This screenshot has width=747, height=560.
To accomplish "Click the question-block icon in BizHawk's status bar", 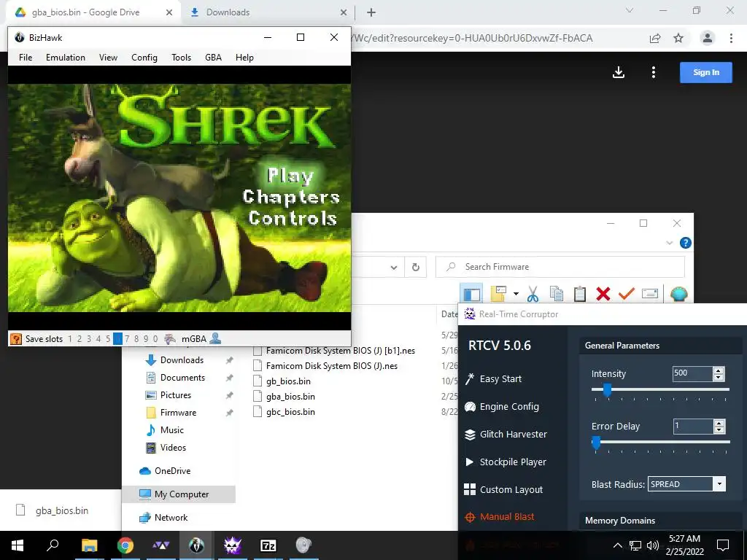I will 16,339.
